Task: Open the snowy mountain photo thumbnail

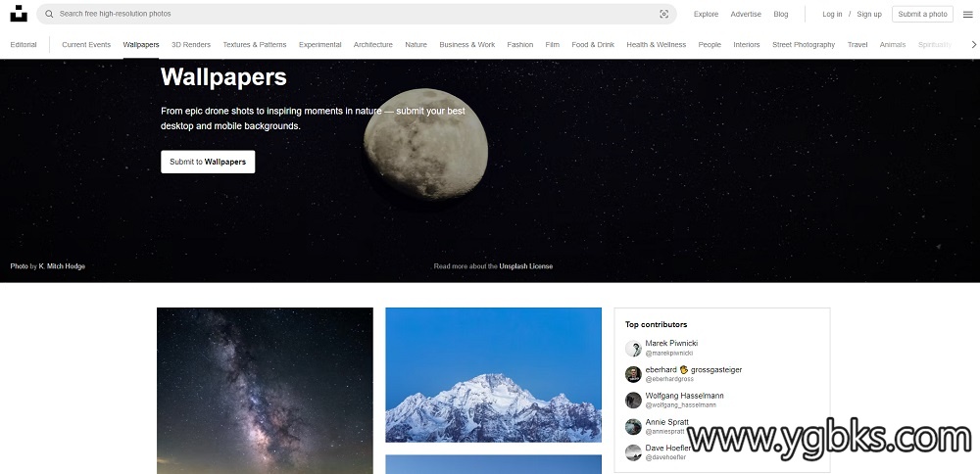Action: click(x=493, y=375)
